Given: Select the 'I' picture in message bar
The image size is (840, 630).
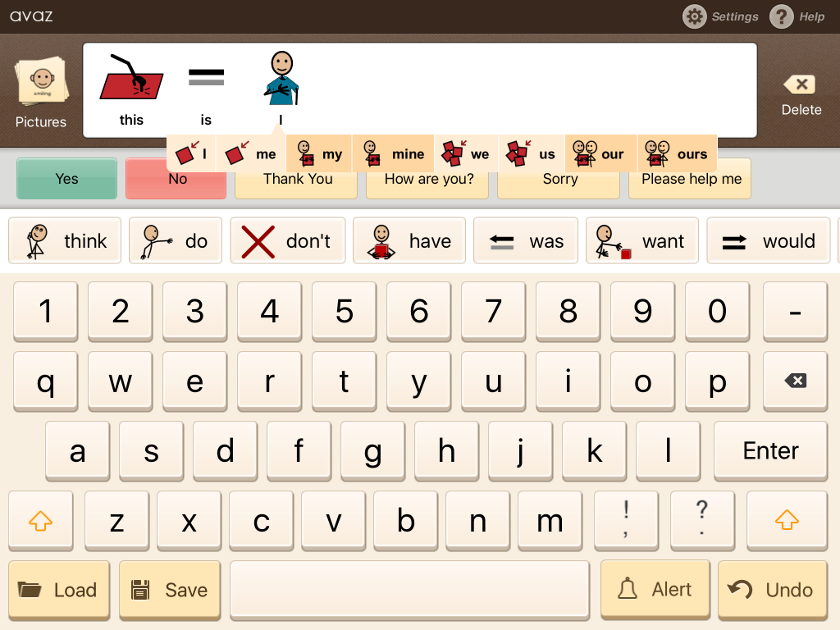Looking at the screenshot, I should [281, 89].
